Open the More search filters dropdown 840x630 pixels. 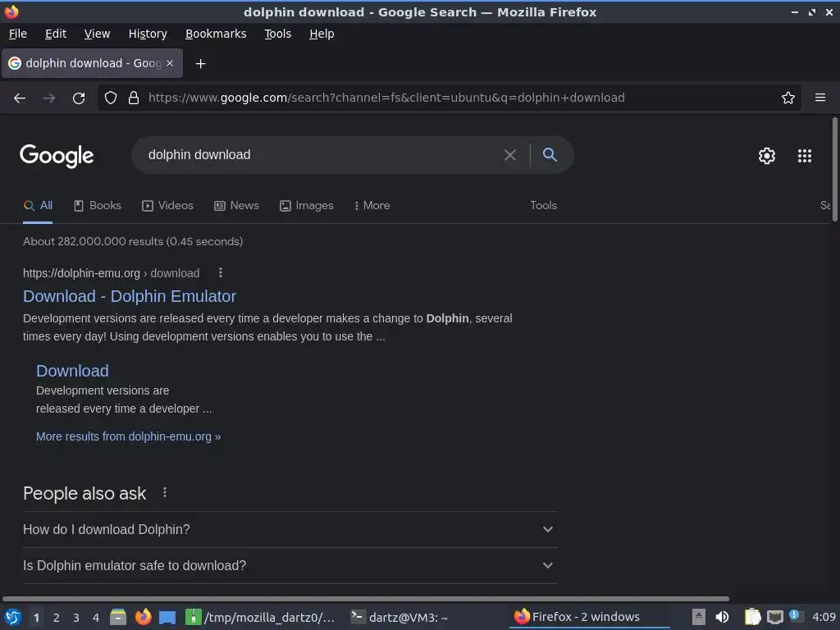372,205
